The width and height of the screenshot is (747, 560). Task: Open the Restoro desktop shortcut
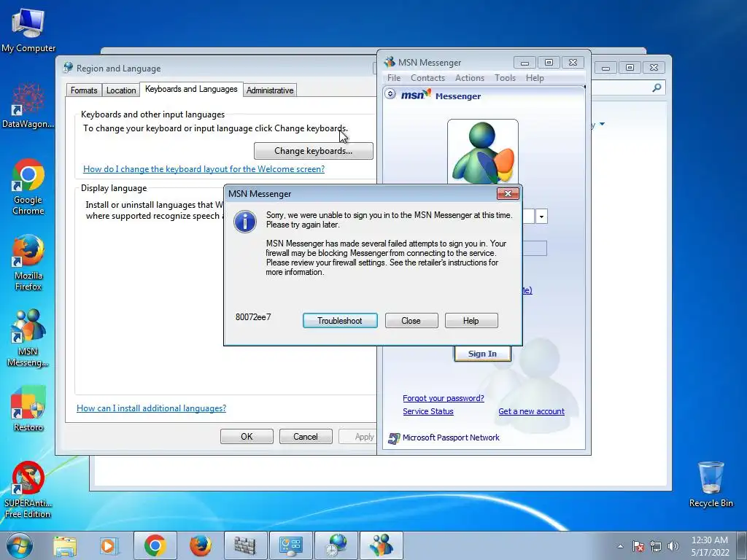[28, 408]
